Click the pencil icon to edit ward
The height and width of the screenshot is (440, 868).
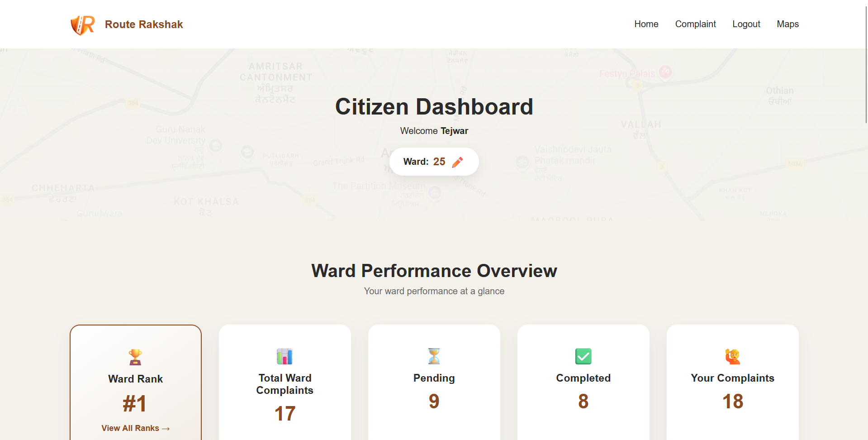tap(457, 162)
